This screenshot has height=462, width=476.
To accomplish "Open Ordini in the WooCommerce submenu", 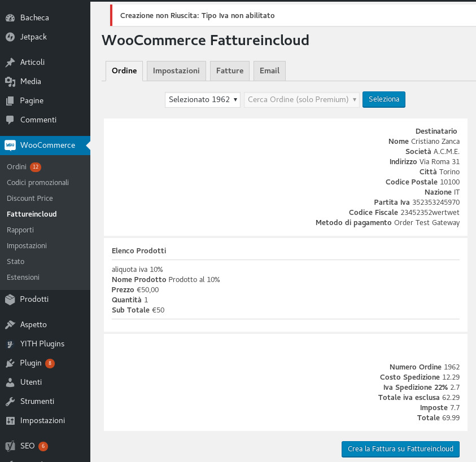I will (17, 167).
